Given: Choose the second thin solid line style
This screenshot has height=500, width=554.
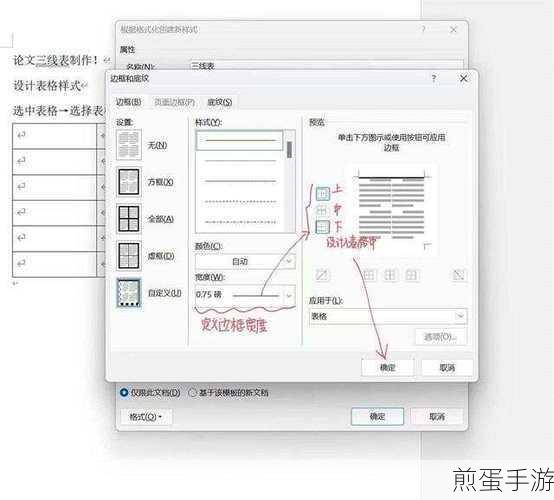Looking at the screenshot, I should pyautogui.click(x=240, y=161).
